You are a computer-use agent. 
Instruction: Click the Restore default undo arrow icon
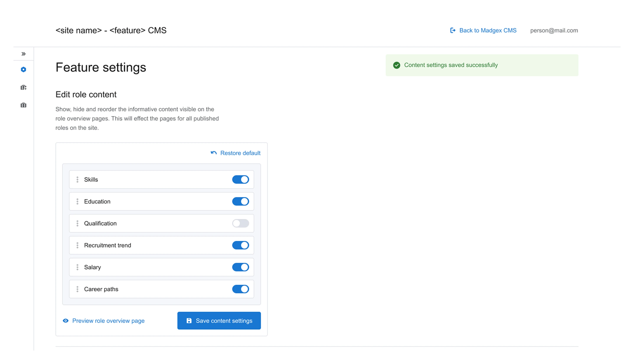pos(214,153)
